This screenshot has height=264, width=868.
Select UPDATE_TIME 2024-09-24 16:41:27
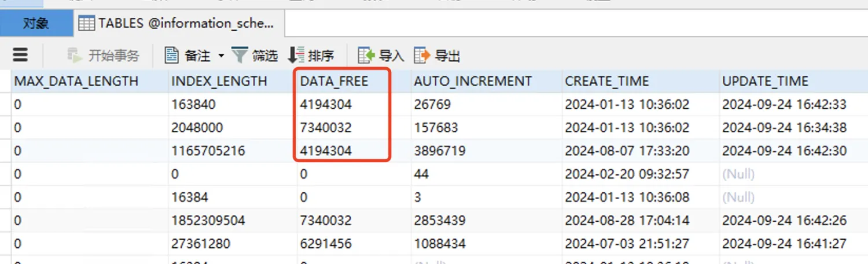(794, 243)
